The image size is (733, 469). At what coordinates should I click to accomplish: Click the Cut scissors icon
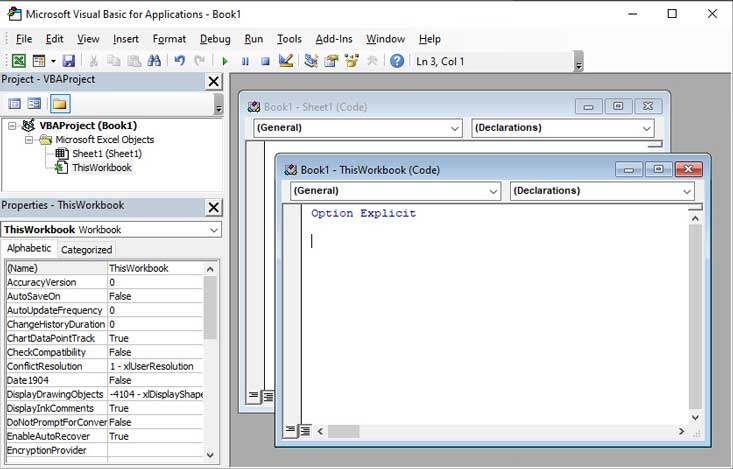point(93,61)
